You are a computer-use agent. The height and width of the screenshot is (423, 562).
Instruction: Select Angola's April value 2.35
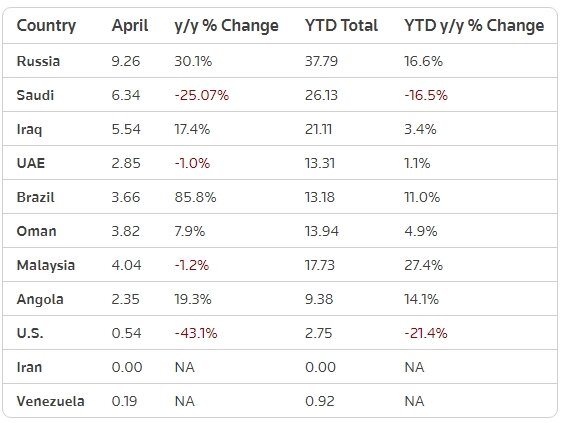[125, 299]
